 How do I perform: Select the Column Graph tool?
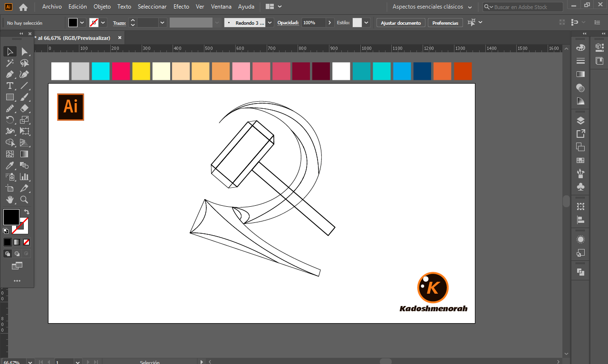pos(25,177)
